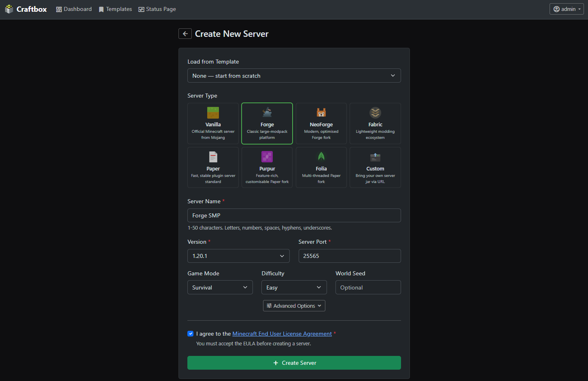The image size is (588, 381).
Task: Choose the Purpur server type card
Action: (x=267, y=167)
